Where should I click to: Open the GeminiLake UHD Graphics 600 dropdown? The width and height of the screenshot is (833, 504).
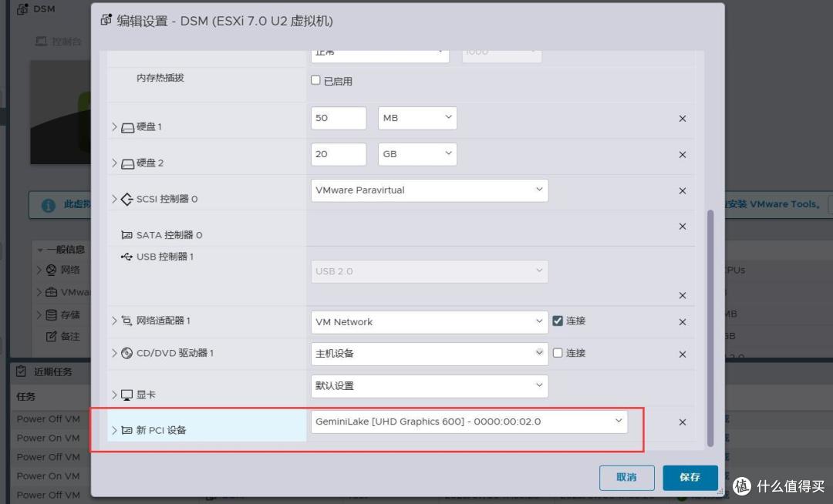[469, 422]
